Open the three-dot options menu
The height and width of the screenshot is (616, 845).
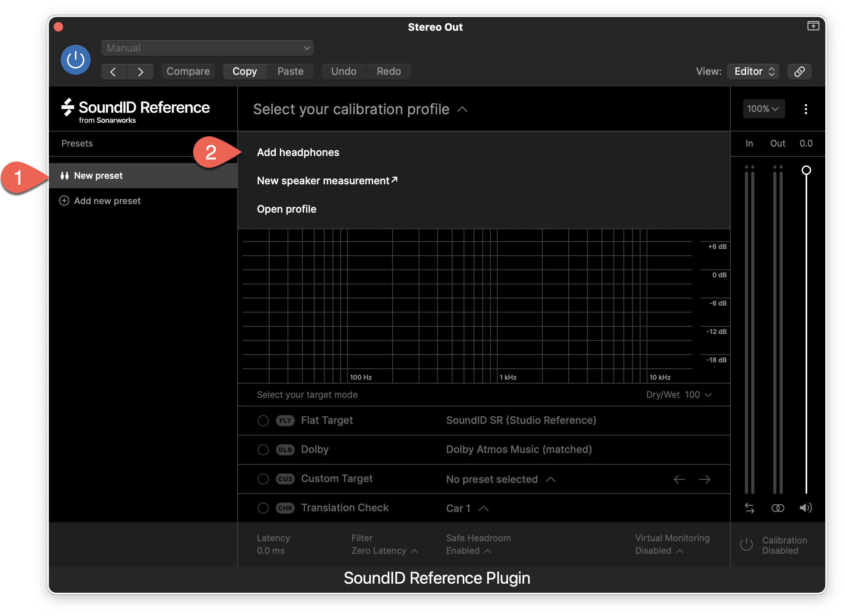tap(806, 109)
